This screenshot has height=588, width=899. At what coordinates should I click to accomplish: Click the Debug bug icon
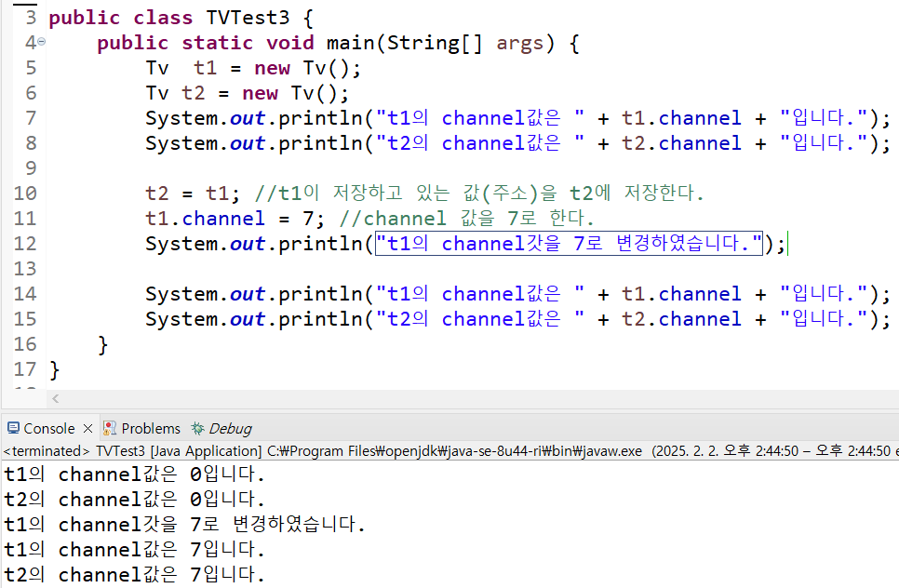[x=198, y=428]
